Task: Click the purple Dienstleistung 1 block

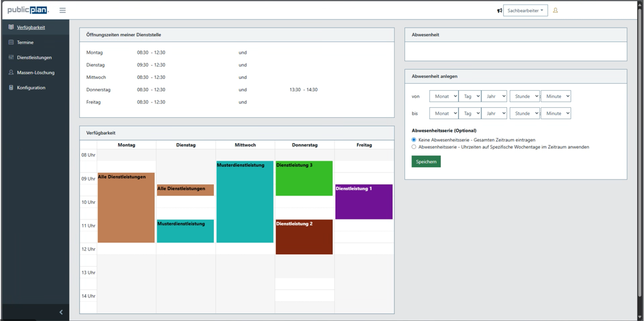Action: (364, 202)
